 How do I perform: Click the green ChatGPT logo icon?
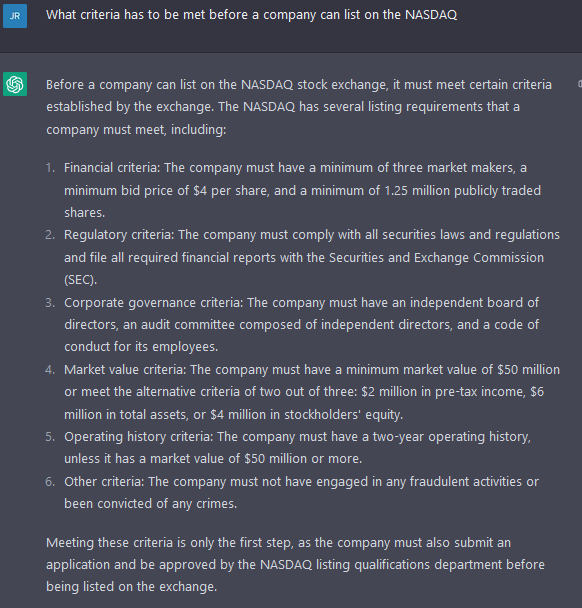pos(15,84)
